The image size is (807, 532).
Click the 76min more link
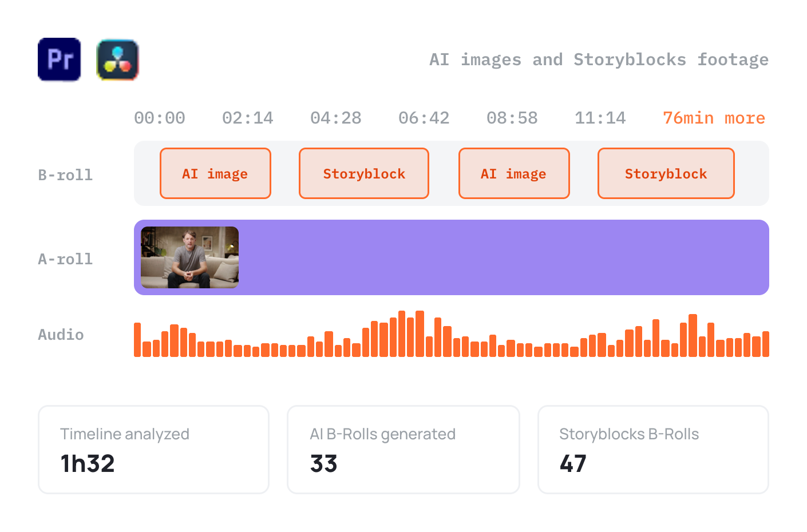(714, 118)
